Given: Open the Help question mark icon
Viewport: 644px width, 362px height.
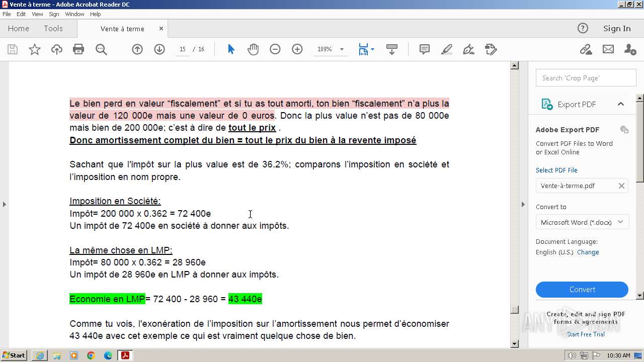Looking at the screenshot, I should pos(583,29).
